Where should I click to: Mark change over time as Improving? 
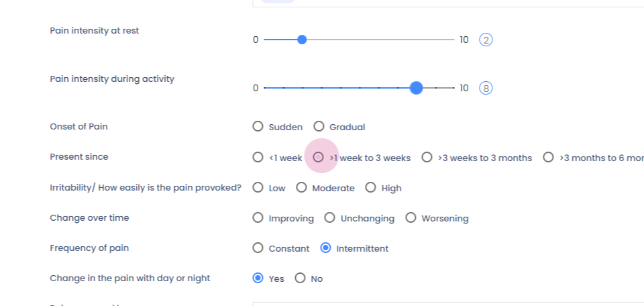[258, 217]
